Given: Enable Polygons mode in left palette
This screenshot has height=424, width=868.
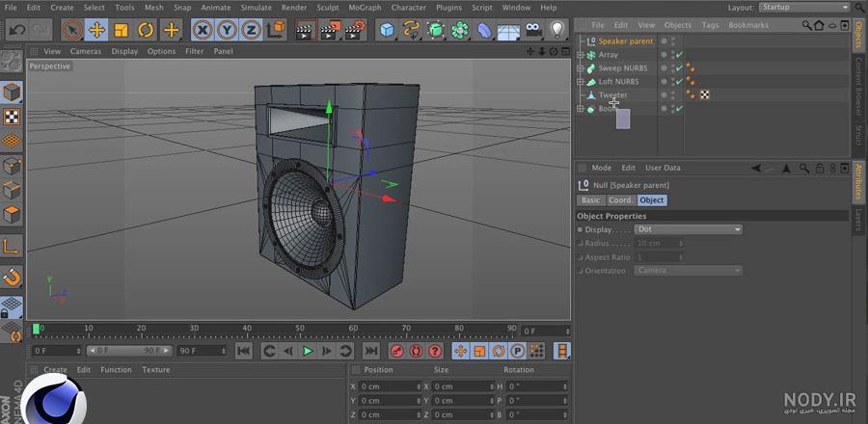Looking at the screenshot, I should click(x=12, y=214).
